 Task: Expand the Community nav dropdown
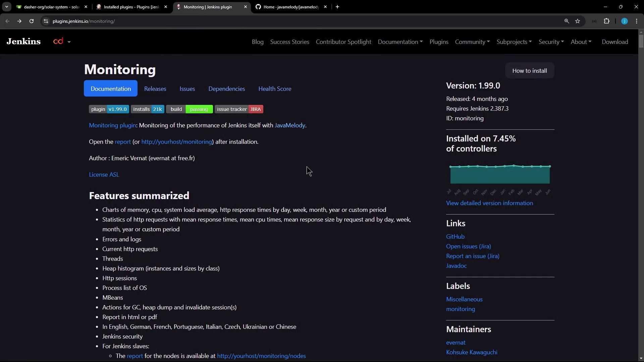coord(472,42)
